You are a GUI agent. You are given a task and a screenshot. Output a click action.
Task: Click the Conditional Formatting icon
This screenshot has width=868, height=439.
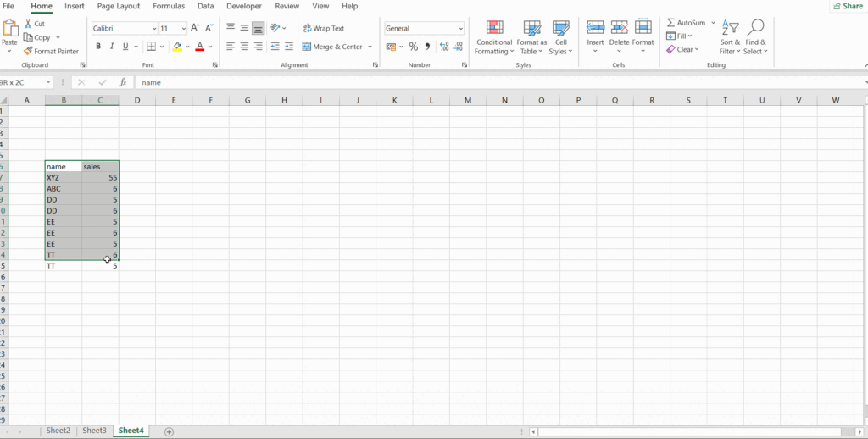494,29
